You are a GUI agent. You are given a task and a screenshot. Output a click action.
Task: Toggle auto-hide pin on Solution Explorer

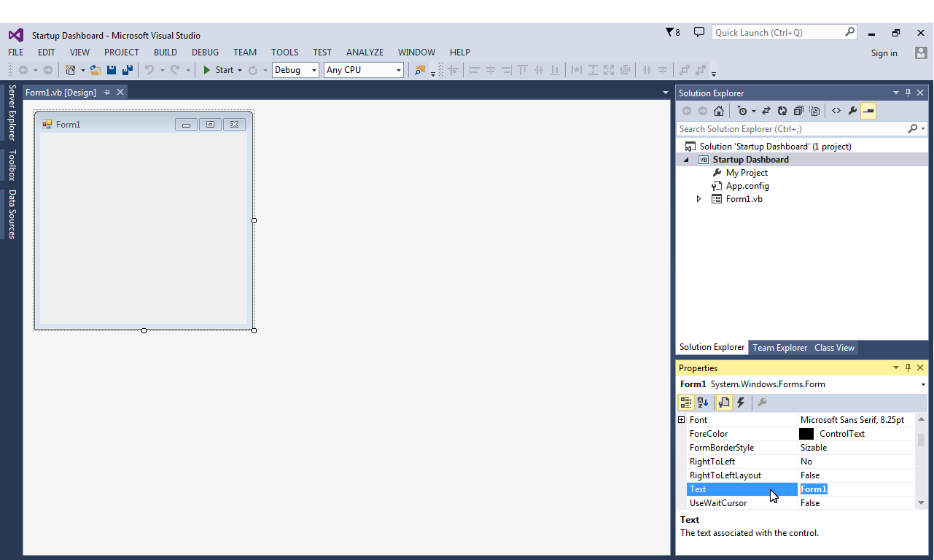(x=908, y=93)
